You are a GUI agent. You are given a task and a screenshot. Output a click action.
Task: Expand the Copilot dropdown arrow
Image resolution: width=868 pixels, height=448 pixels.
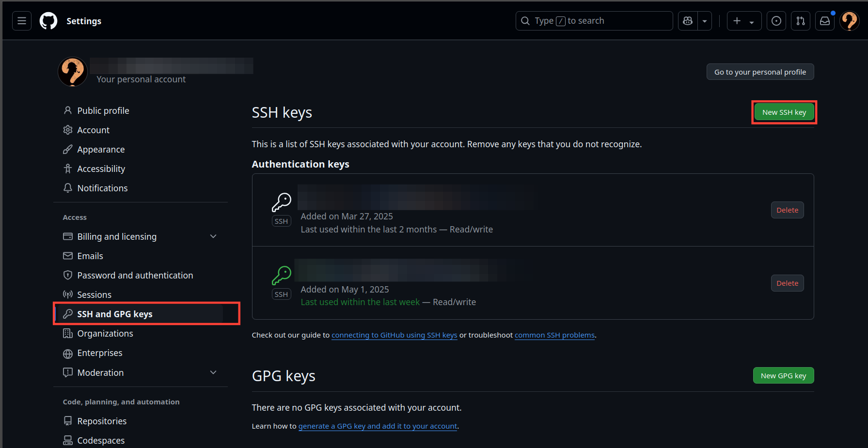pos(705,21)
